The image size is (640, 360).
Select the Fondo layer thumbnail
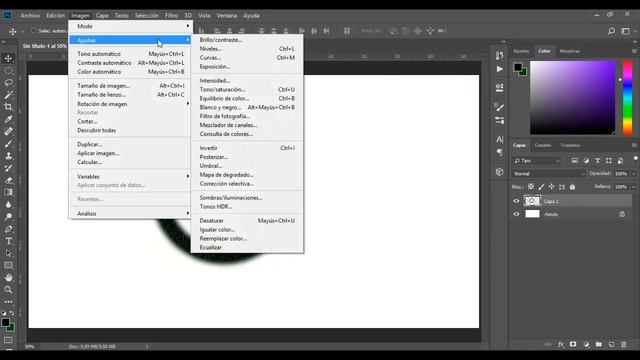(532, 214)
